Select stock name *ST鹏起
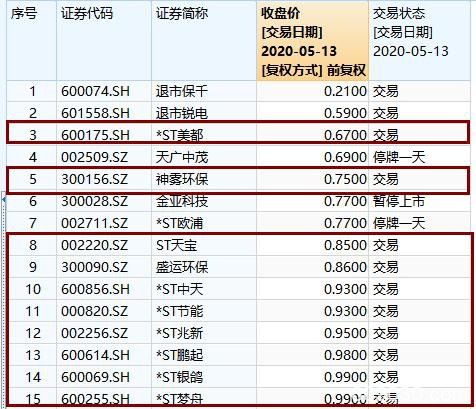Image resolution: width=476 pixels, height=409 pixels. (179, 355)
